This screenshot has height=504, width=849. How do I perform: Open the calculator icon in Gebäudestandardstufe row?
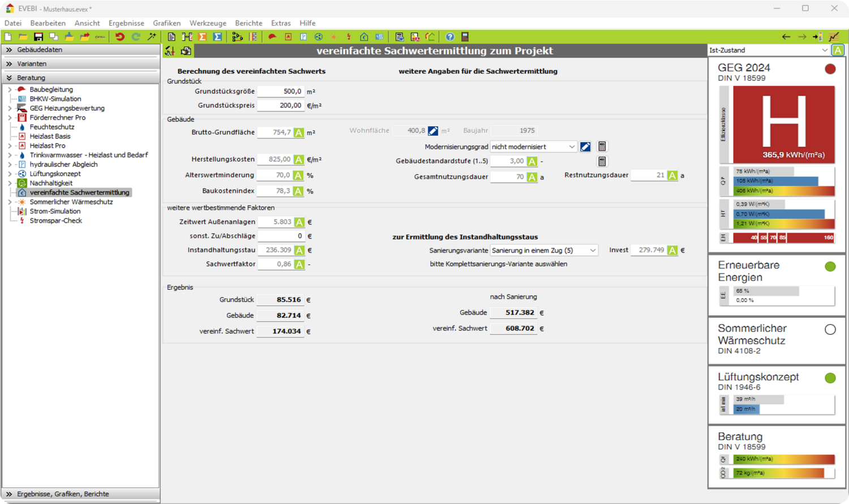tap(602, 161)
